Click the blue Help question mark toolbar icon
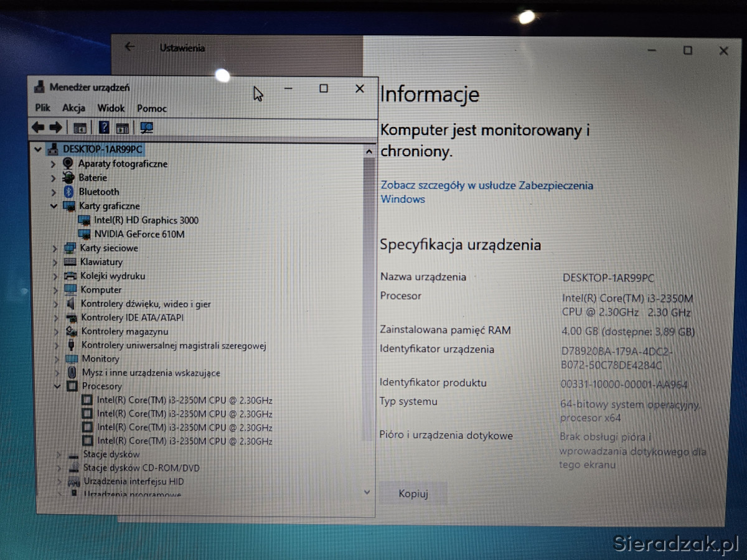The image size is (747, 560). pyautogui.click(x=104, y=128)
